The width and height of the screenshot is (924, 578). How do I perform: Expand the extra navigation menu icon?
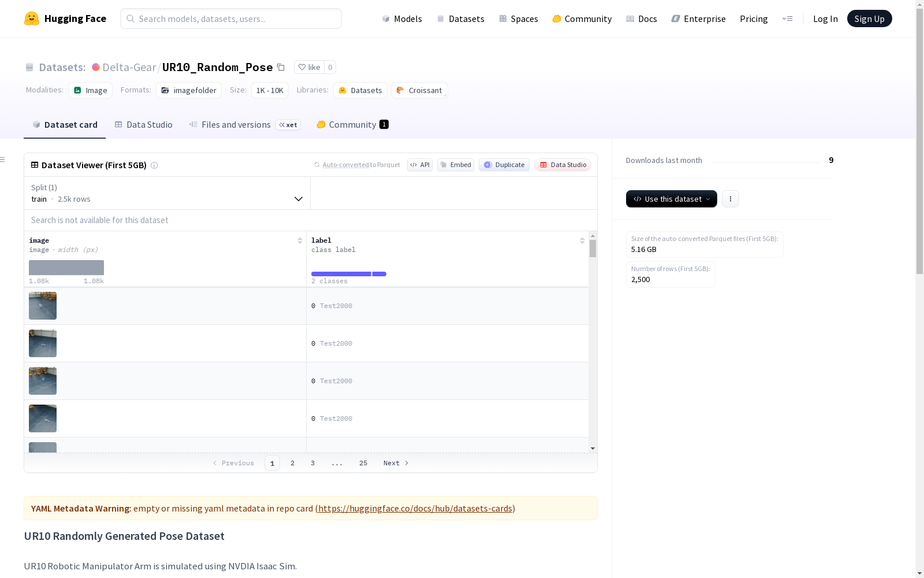788,18
